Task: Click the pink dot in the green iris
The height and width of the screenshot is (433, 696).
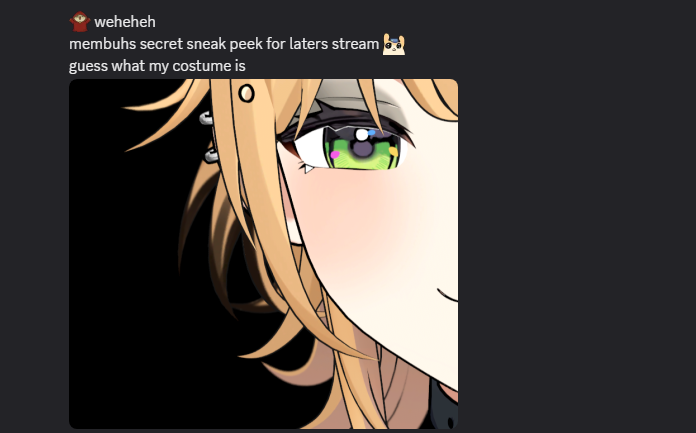Action: click(x=335, y=155)
